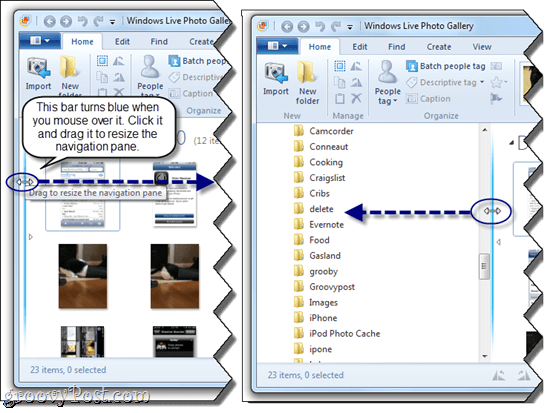Click folder list scrollbar thumb

484,266
